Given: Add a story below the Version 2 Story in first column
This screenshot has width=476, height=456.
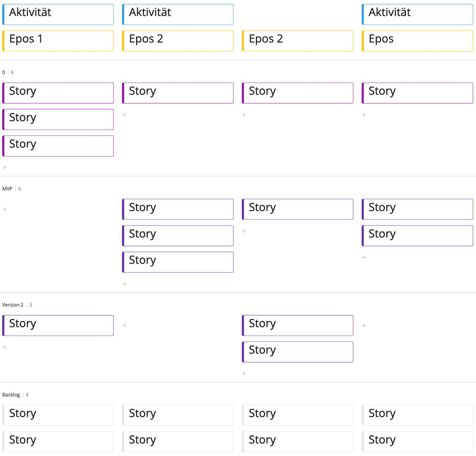Looking at the screenshot, I should [4, 347].
